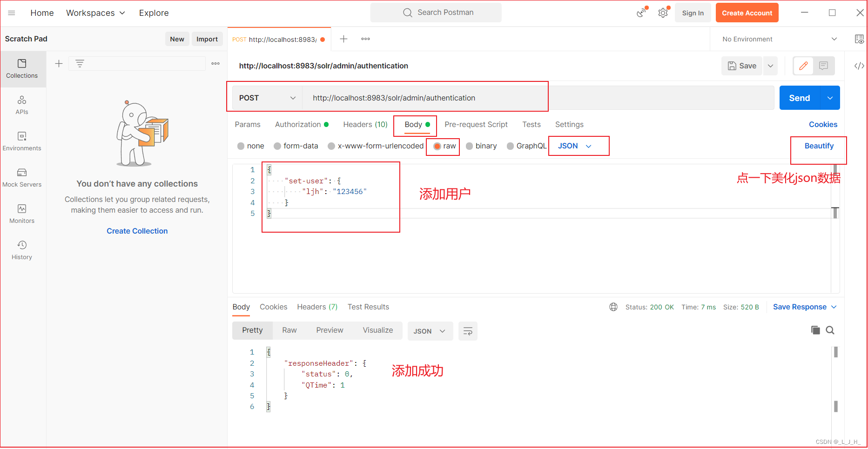Click the Create Account button

[x=747, y=13]
